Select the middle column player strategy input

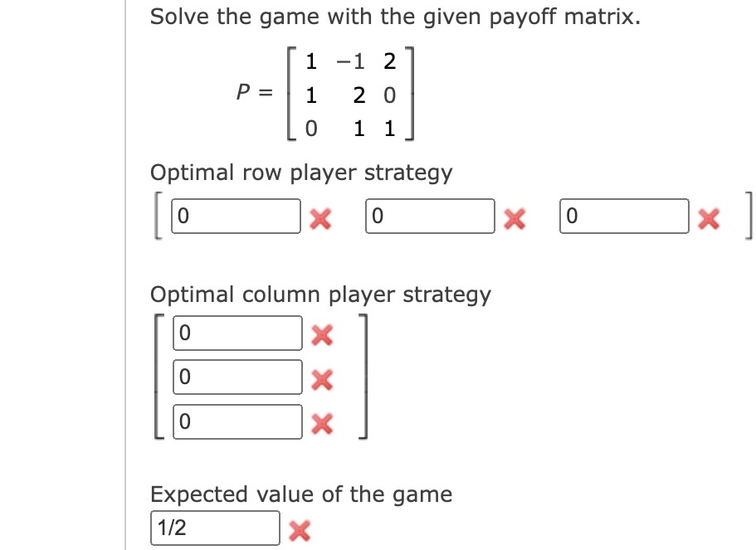tap(237, 377)
